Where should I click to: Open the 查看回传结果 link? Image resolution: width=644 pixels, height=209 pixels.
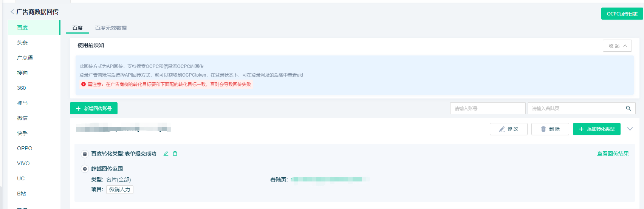tap(613, 154)
